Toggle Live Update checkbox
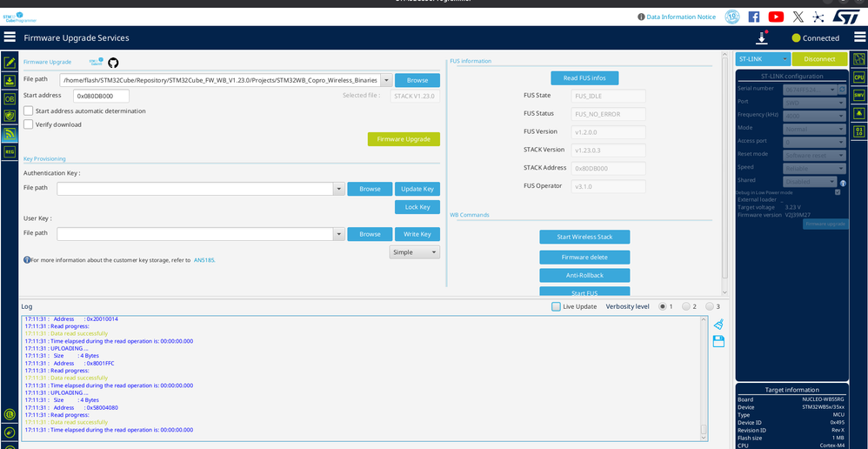This screenshot has width=868, height=449. click(556, 306)
